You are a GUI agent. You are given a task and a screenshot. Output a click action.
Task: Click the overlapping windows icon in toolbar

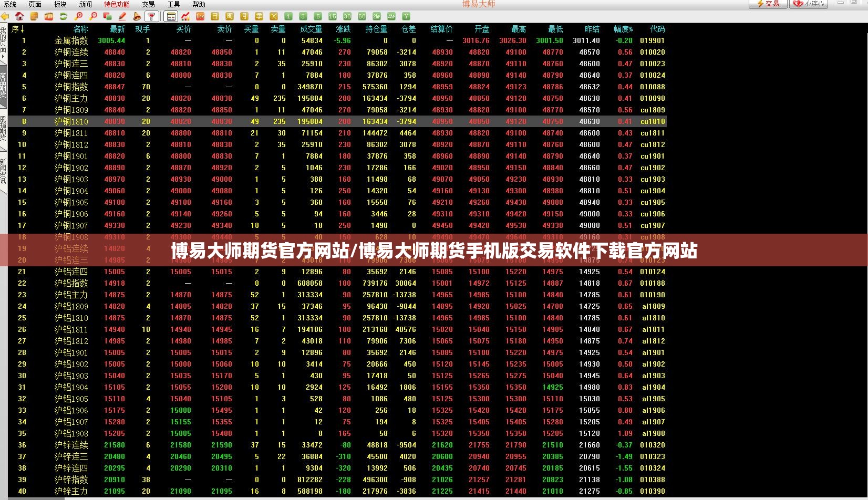pos(108,16)
